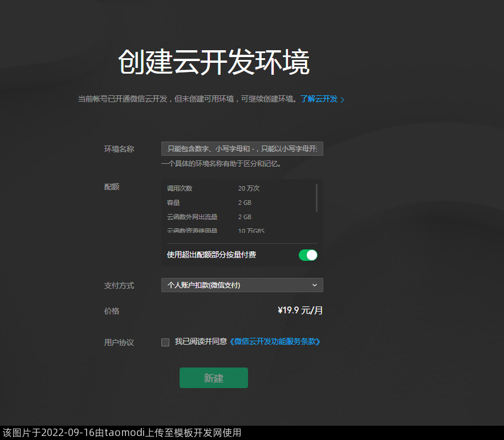The width and height of the screenshot is (504, 440).
Task: Open 微信云开发功能服务条款 terms link
Action: point(275,342)
